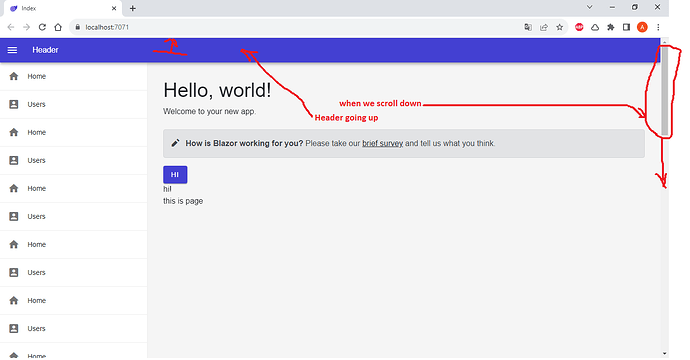Reload the page with the refresh icon
This screenshot has height=360, width=690.
point(42,27)
